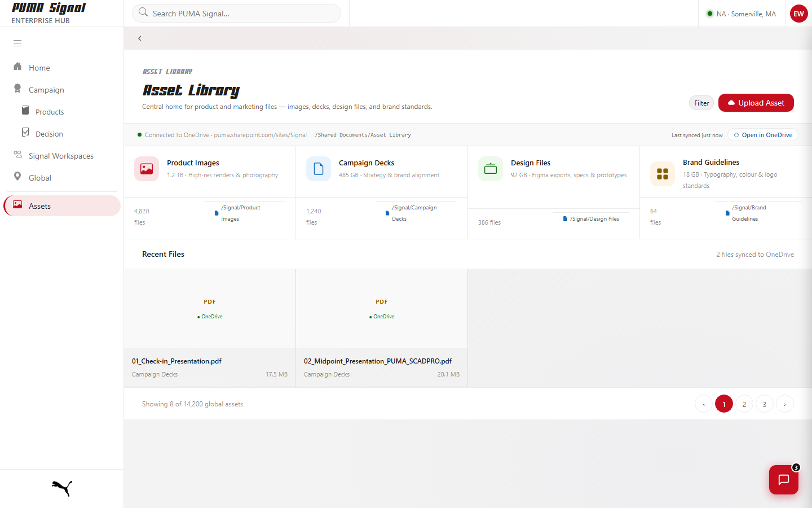Select page 1 in pagination
Viewport: 812px width, 508px height.
tap(724, 404)
